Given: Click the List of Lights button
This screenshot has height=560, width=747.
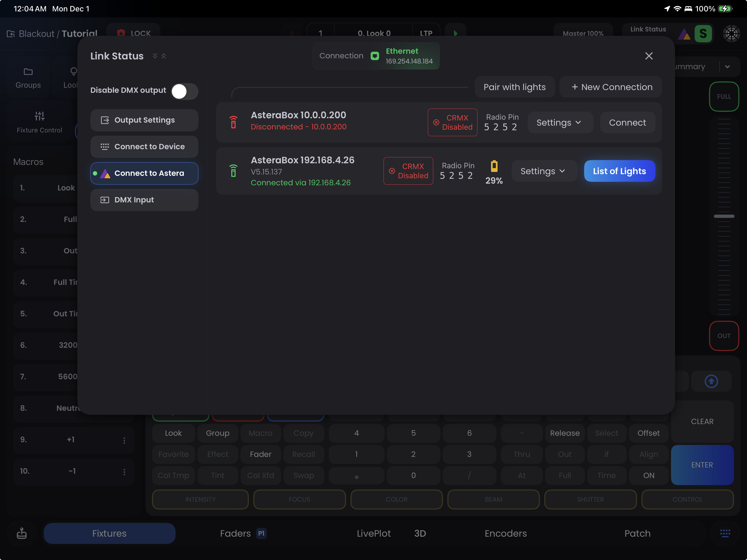Looking at the screenshot, I should coord(619,171).
